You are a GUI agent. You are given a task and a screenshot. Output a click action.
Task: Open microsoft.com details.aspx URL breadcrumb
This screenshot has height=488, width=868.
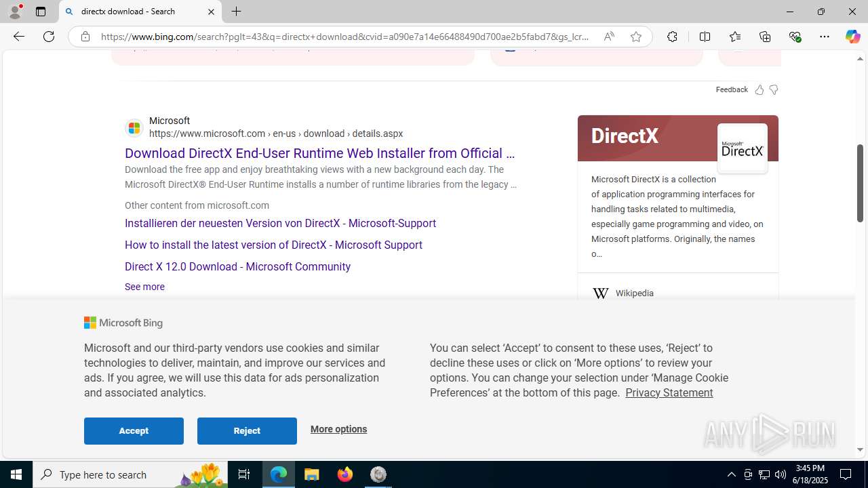276,134
